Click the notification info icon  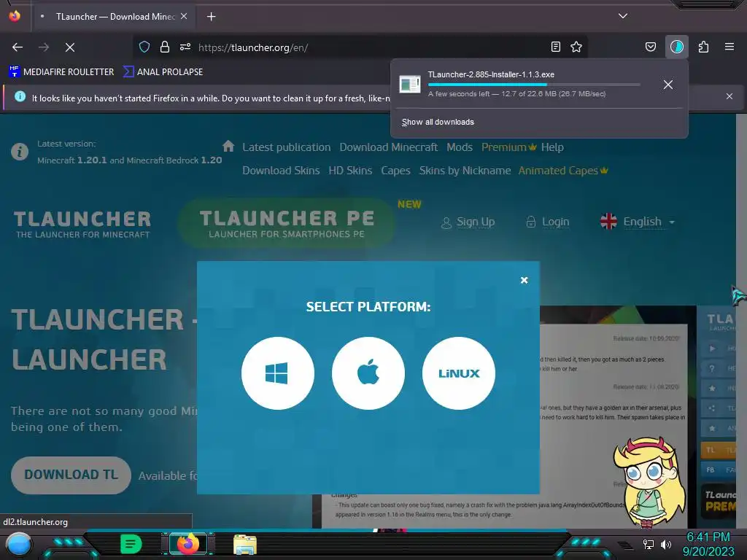pos(20,97)
